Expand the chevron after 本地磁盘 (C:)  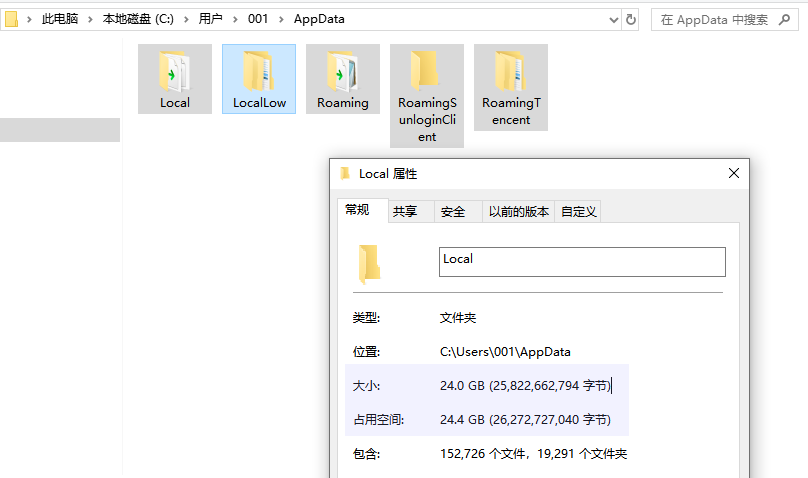186,20
